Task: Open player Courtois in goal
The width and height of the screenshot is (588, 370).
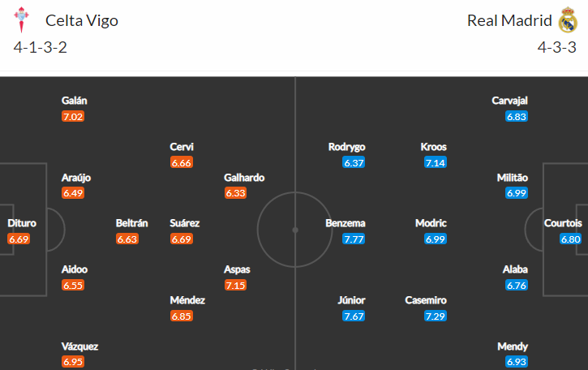Action: pos(563,223)
